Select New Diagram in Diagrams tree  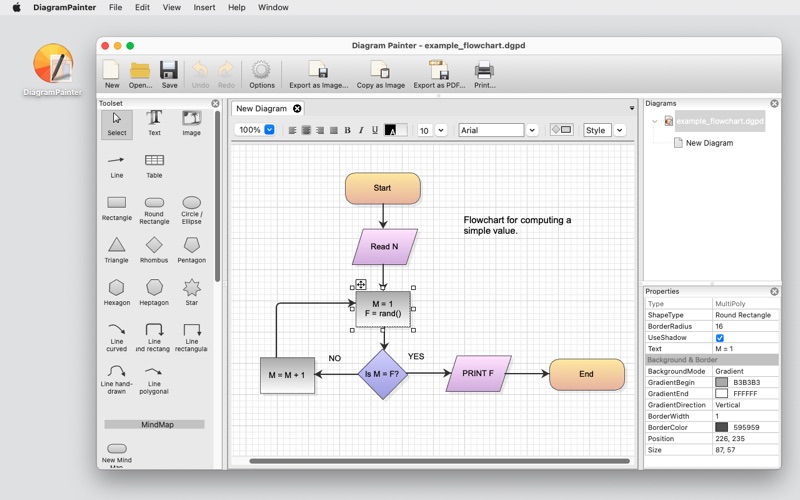[x=709, y=143]
